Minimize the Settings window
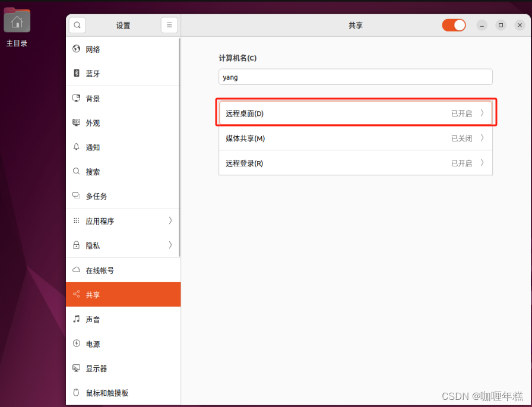 (x=482, y=25)
